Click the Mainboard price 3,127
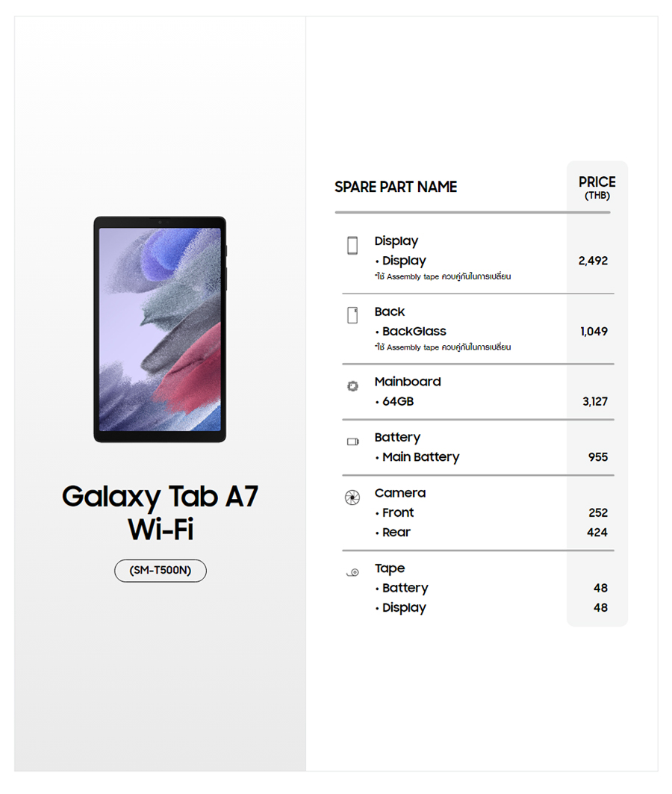The image size is (672, 794). 595,402
